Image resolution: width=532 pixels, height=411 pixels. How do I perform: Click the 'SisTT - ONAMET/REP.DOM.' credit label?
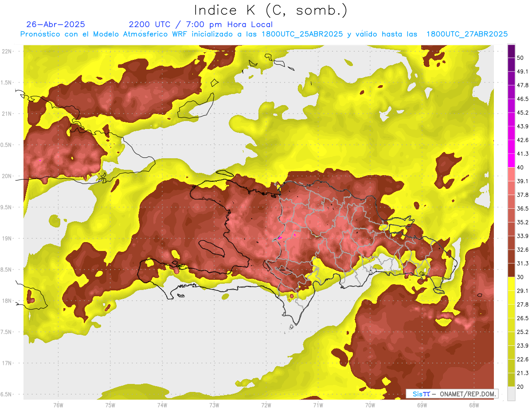(x=451, y=394)
